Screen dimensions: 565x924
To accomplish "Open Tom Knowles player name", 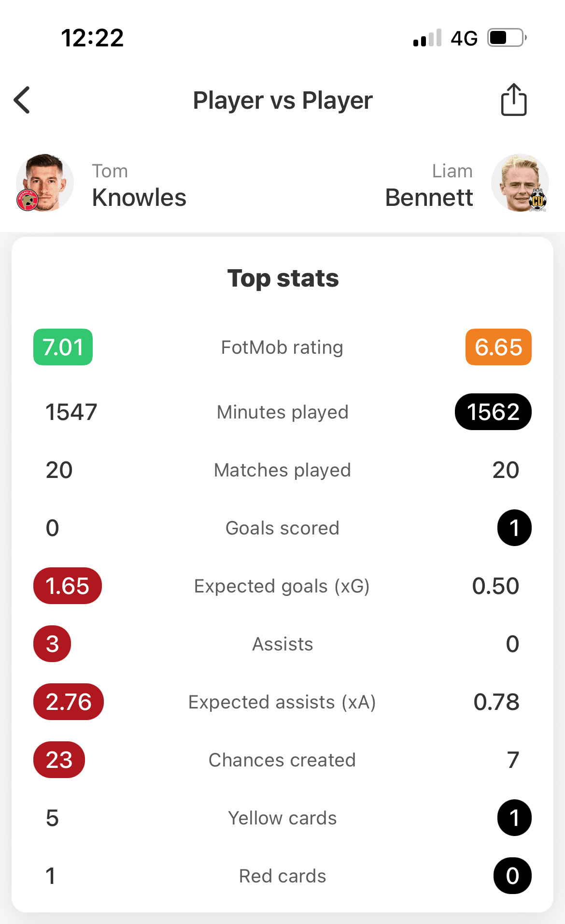I will coord(139,186).
